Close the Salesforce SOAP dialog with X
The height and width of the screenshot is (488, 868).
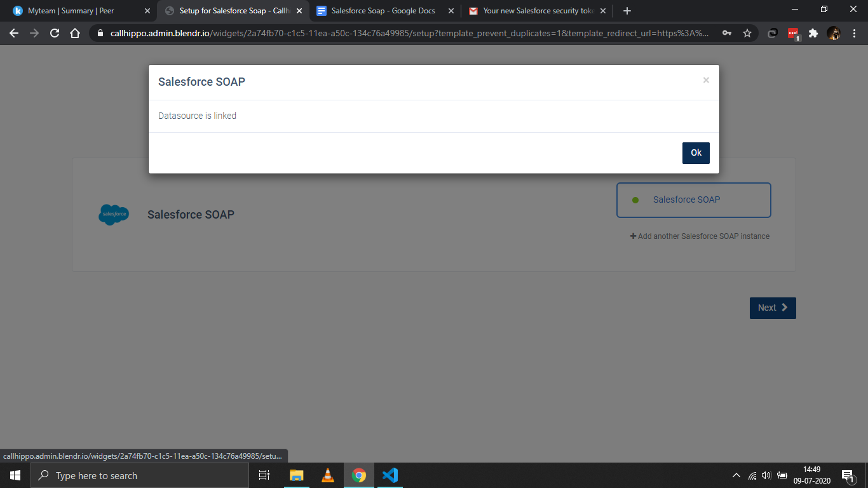[x=706, y=80]
